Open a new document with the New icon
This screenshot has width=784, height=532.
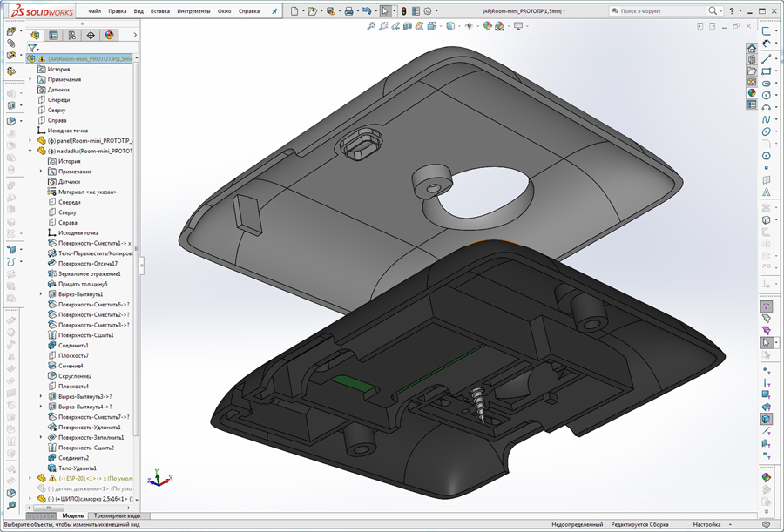point(296,10)
